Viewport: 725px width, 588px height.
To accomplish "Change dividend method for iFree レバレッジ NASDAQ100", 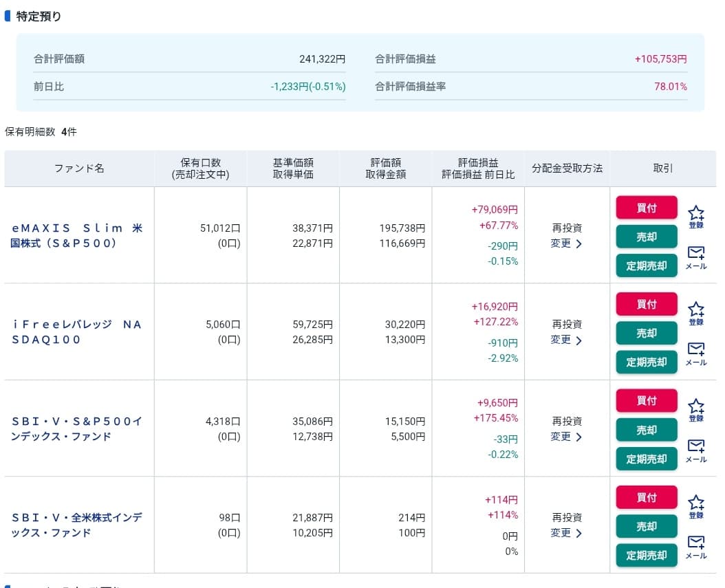I will (567, 340).
